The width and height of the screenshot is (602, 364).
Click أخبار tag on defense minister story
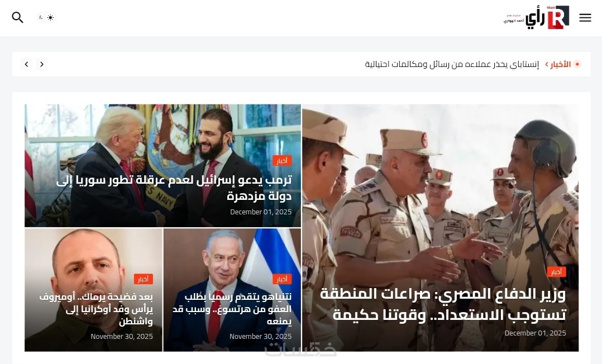(556, 272)
